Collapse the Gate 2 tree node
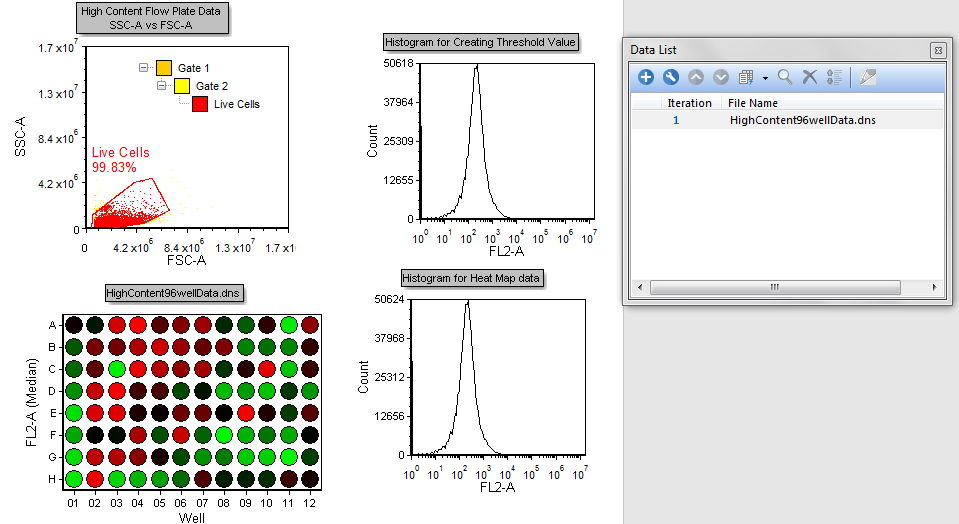 [x=161, y=86]
